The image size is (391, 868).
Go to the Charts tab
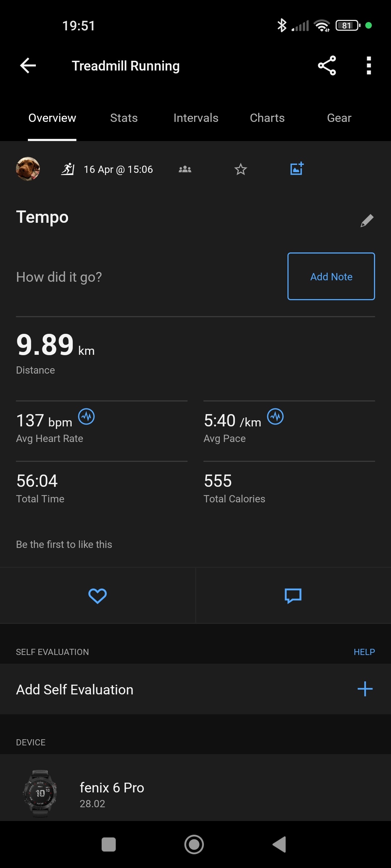[267, 118]
